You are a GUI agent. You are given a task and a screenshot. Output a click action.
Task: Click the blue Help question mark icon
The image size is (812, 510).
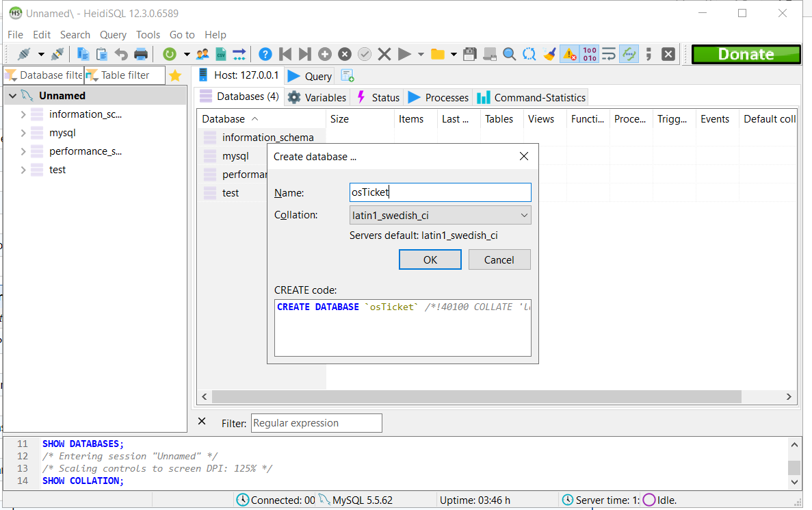point(265,54)
